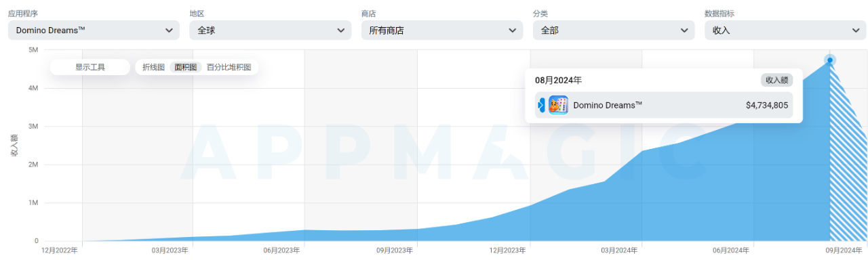Screen dimensions: 868x260
Task: Open the 分类 dropdown showing 全部
Action: (x=614, y=30)
